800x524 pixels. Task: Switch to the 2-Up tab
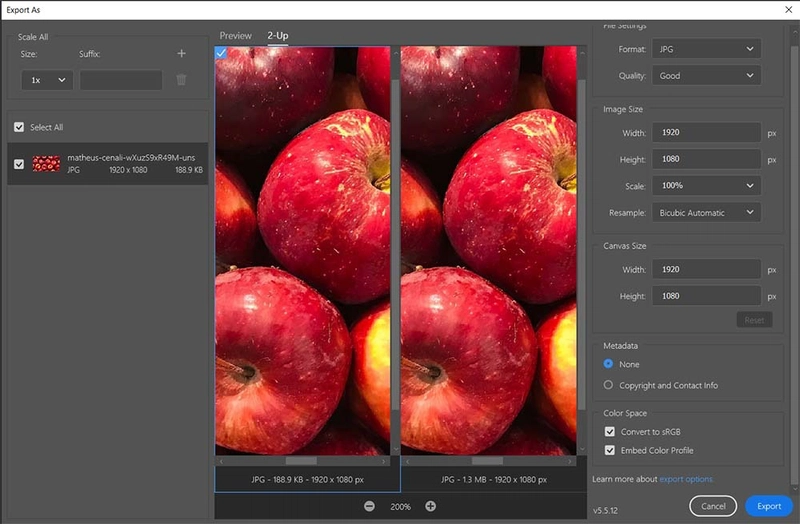tap(278, 36)
